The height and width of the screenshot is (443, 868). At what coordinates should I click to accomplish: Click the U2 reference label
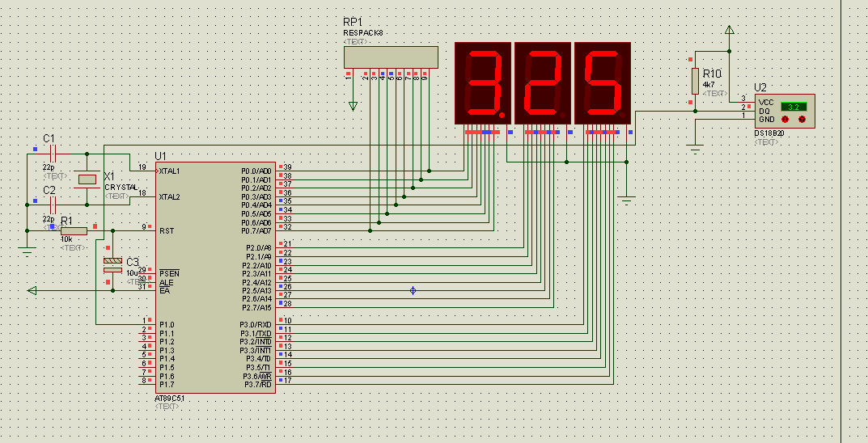pos(760,88)
